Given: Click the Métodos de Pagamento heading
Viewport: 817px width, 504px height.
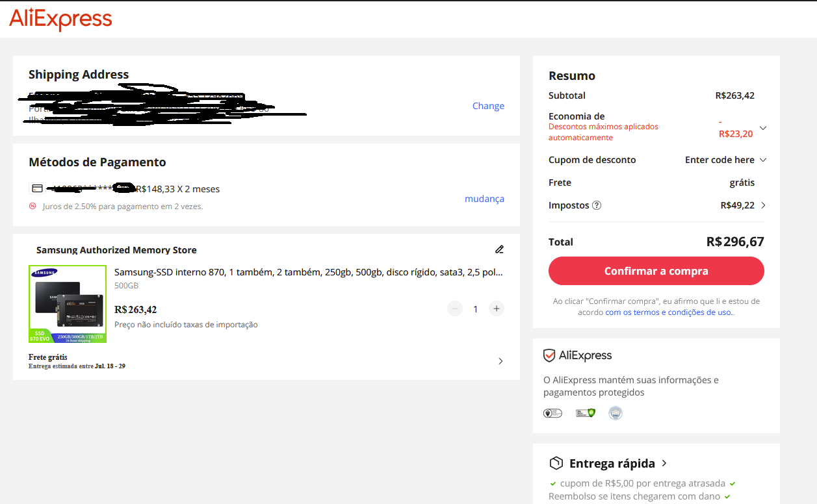Looking at the screenshot, I should click(x=97, y=162).
